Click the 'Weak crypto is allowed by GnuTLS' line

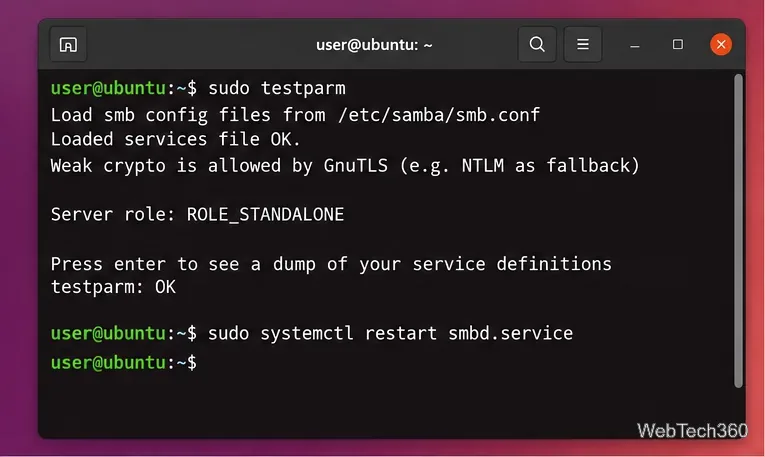(x=345, y=166)
